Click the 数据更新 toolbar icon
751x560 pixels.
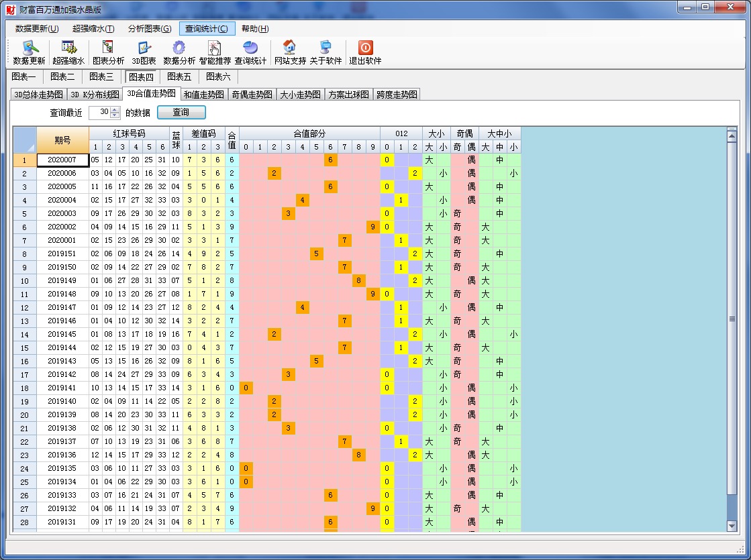tap(29, 48)
